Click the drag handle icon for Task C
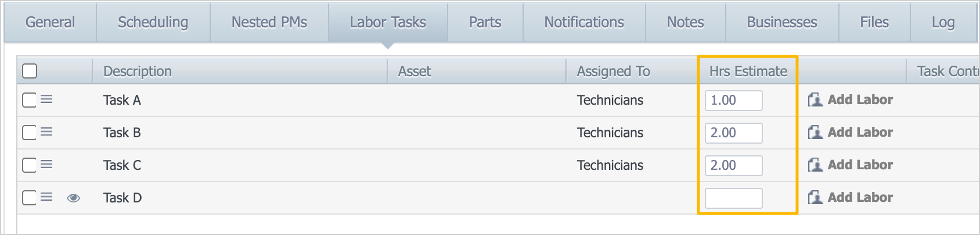Screen dimensions: 980x235 point(46,165)
